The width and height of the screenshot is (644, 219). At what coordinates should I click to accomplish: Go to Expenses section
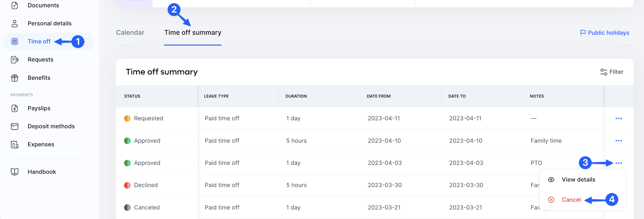[x=41, y=145]
